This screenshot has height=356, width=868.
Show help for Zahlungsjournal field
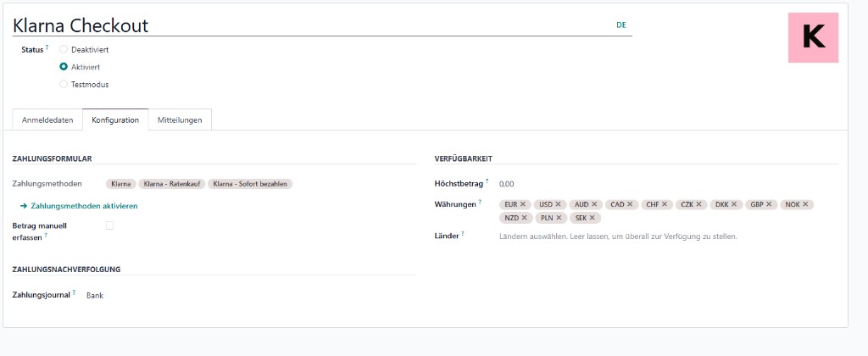(x=74, y=293)
